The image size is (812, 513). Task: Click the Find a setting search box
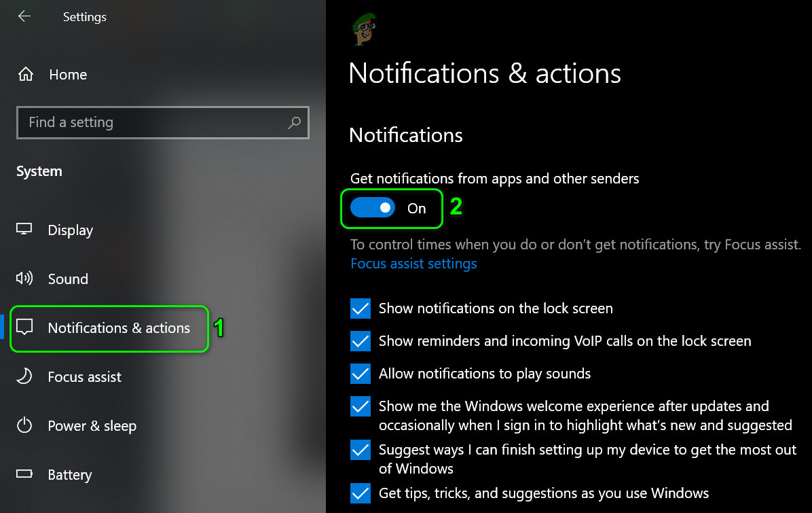click(x=163, y=123)
